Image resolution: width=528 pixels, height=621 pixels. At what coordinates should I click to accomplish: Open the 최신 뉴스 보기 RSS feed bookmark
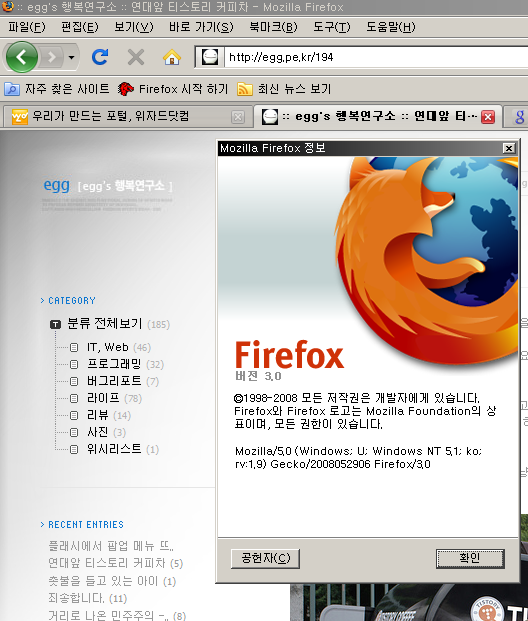(284, 89)
